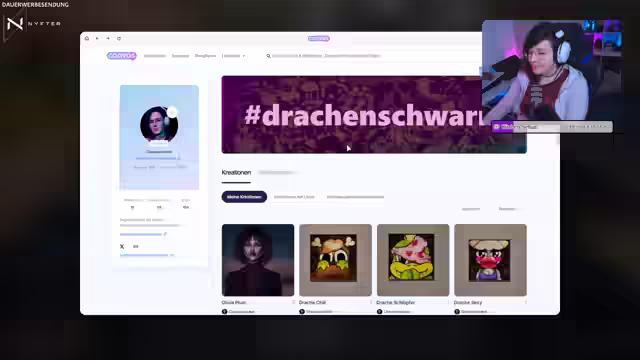Focus the search field in the header
640x360 pixels.
coord(327,56)
